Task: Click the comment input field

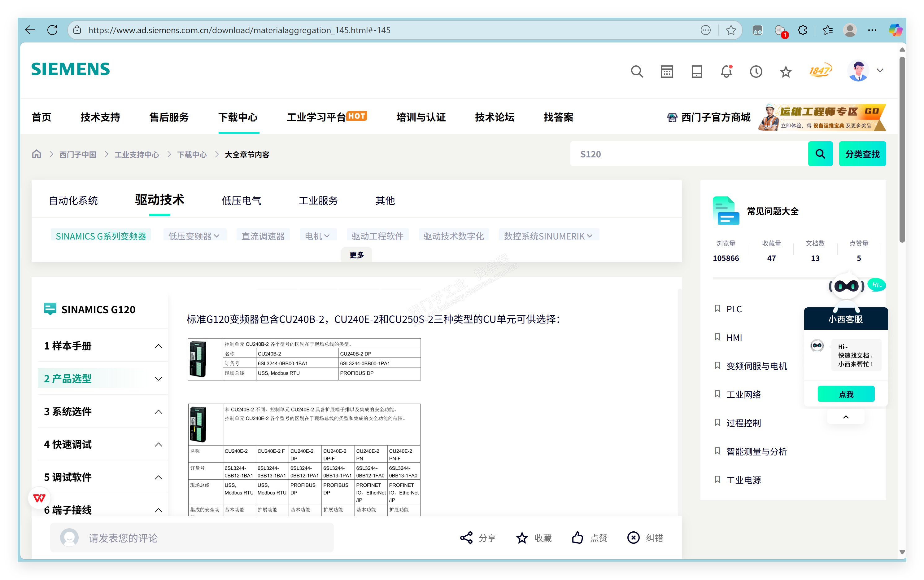Action: coord(192,538)
